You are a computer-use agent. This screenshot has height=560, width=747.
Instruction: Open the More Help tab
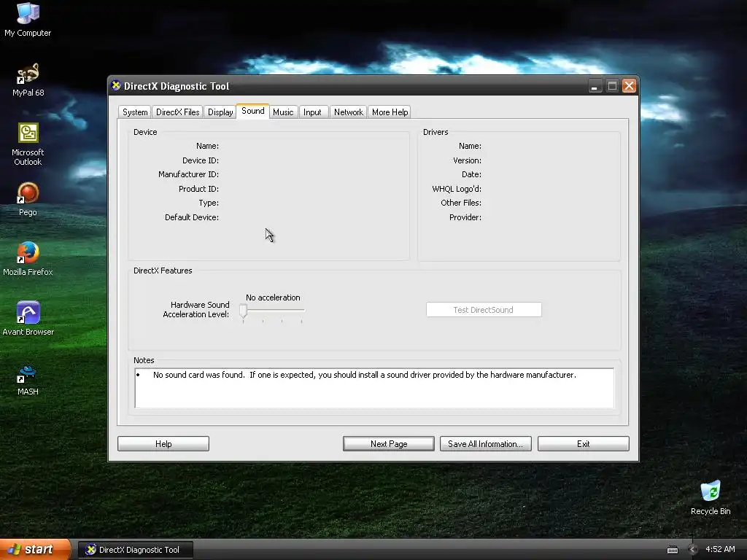pyautogui.click(x=390, y=112)
